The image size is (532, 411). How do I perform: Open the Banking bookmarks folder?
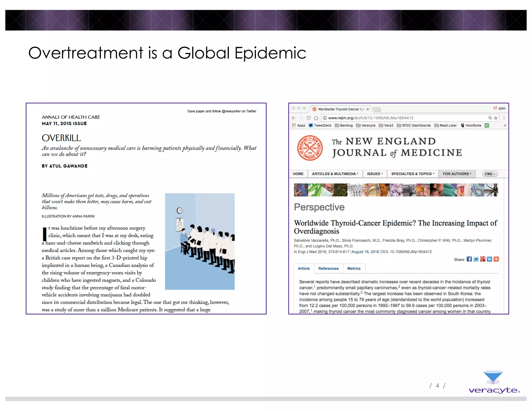click(344, 125)
